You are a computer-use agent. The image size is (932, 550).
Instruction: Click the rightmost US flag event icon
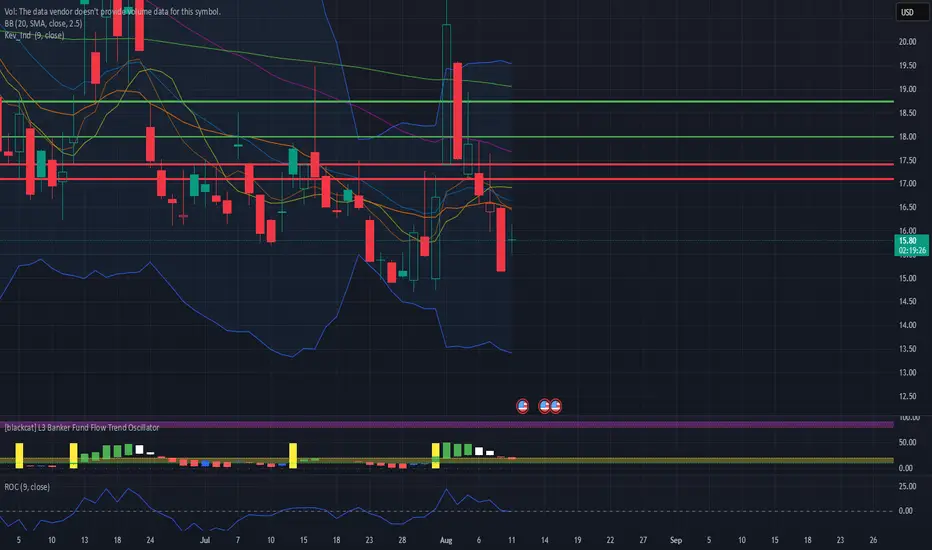pos(556,406)
